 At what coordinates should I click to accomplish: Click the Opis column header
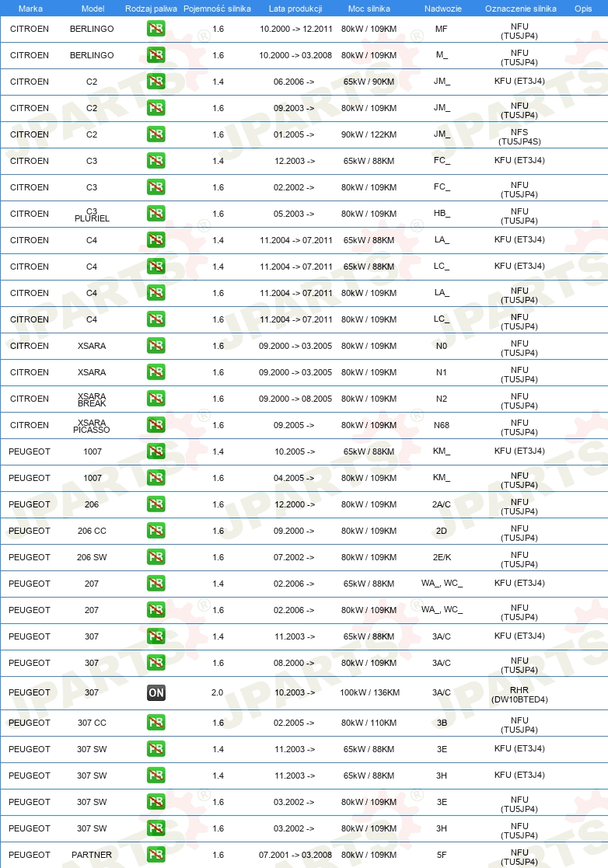coord(583,9)
